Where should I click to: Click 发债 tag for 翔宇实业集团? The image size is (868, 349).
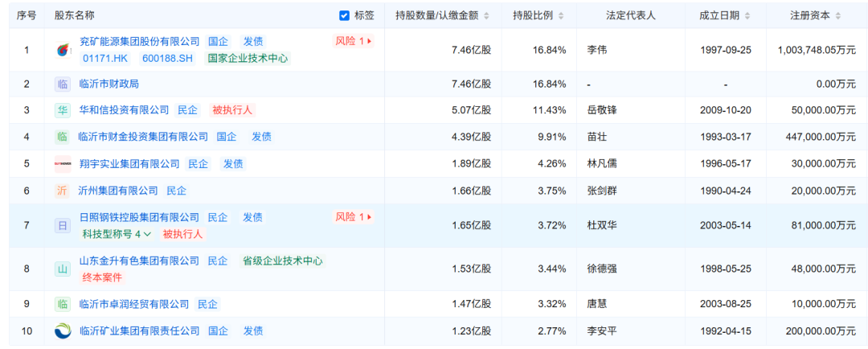coord(233,164)
